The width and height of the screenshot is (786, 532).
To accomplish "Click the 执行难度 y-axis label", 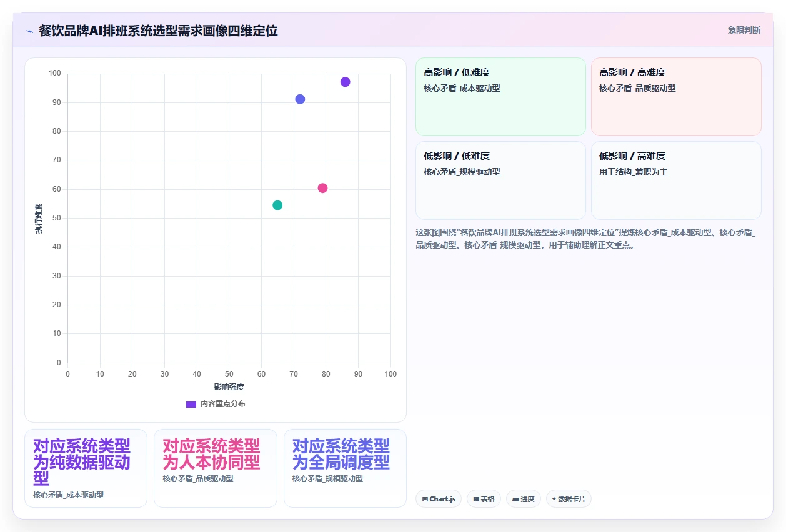I will click(39, 219).
